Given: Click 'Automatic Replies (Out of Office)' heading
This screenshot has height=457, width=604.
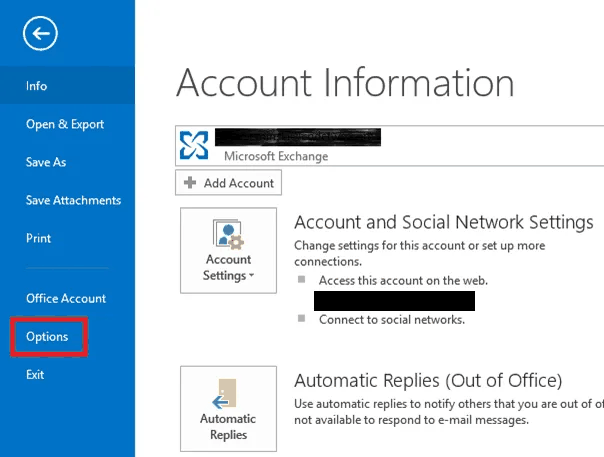Looking at the screenshot, I should click(x=428, y=381).
